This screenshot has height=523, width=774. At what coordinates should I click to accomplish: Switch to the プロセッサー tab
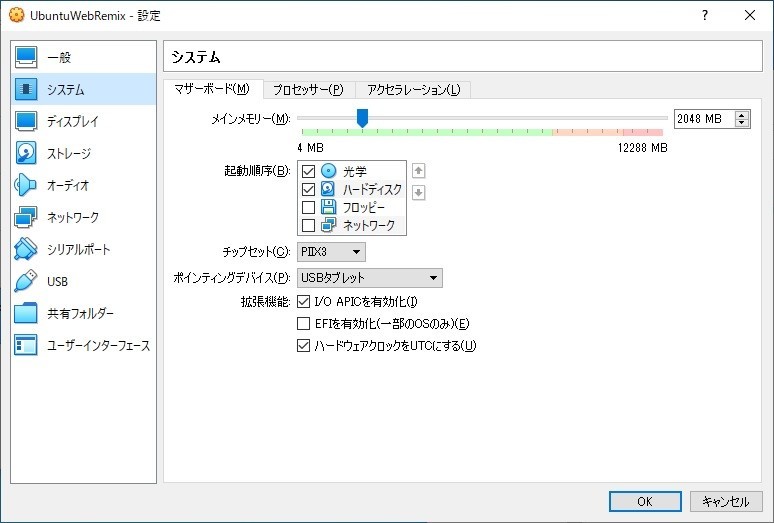(309, 90)
